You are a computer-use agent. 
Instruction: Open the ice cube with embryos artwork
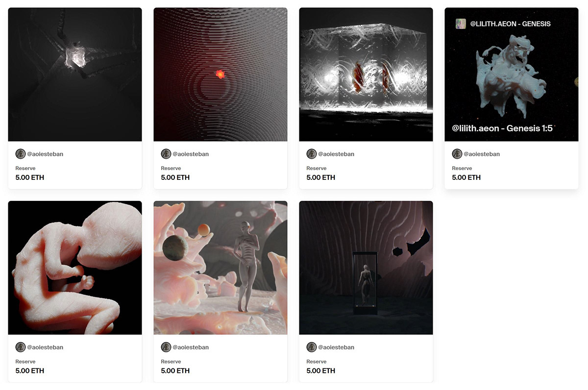(366, 74)
